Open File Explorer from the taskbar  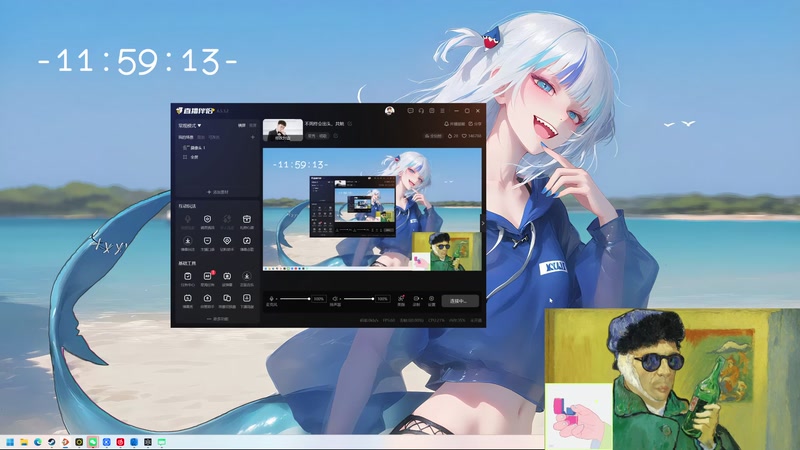pos(24,442)
